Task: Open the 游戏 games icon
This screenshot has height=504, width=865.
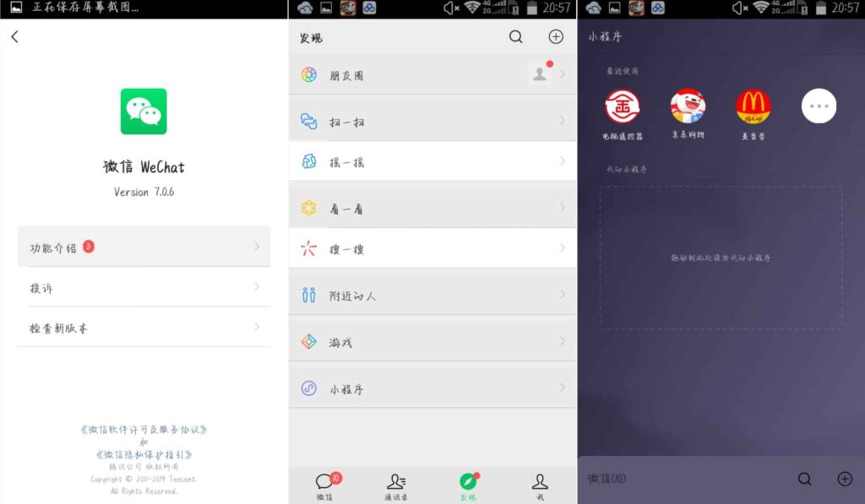Action: pos(309,341)
